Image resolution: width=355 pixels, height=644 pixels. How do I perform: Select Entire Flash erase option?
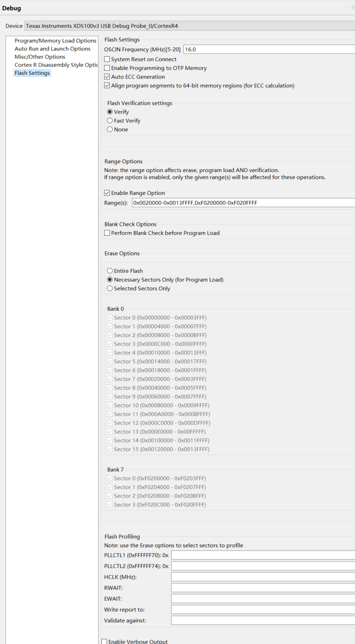tap(110, 271)
